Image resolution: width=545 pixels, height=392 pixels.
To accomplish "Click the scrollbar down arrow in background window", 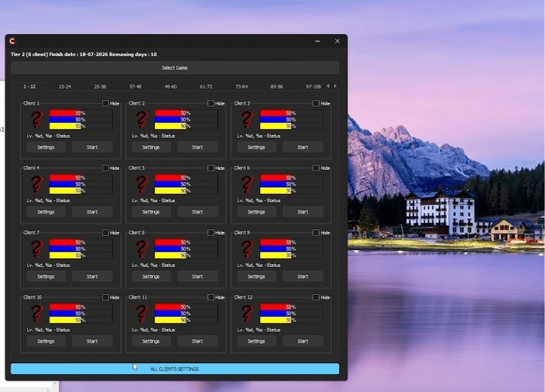I will coord(55,384).
